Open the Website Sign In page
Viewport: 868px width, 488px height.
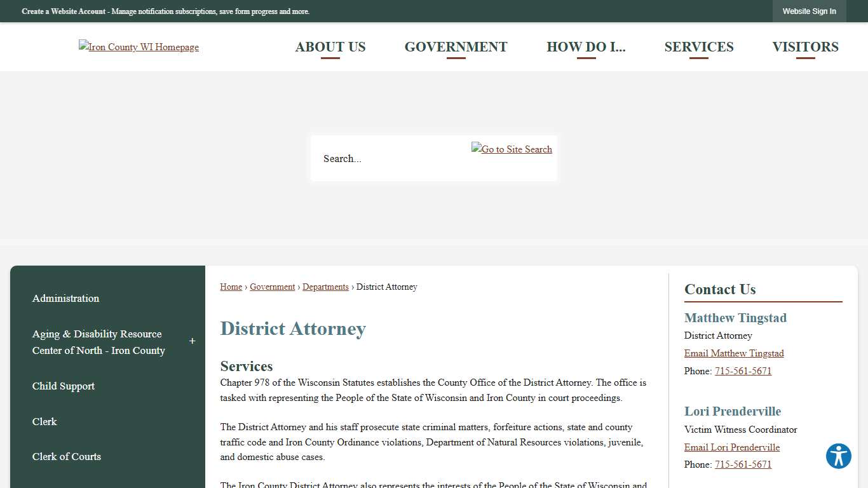tap(809, 11)
